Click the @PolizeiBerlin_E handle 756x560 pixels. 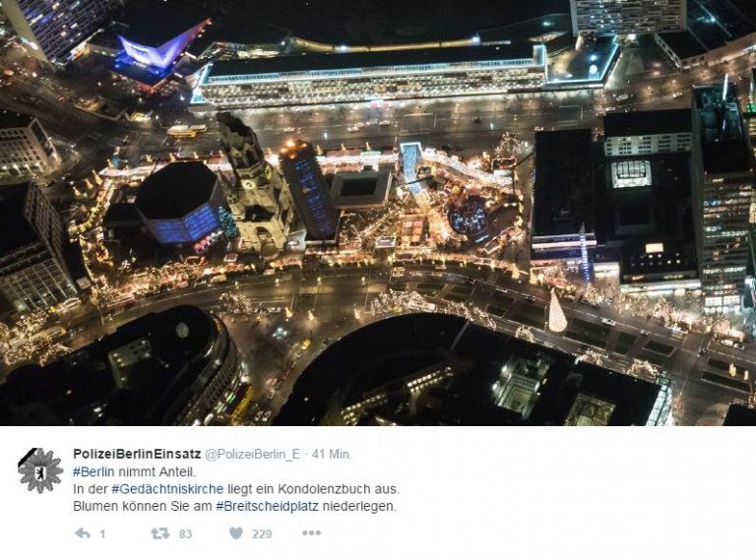[253, 454]
